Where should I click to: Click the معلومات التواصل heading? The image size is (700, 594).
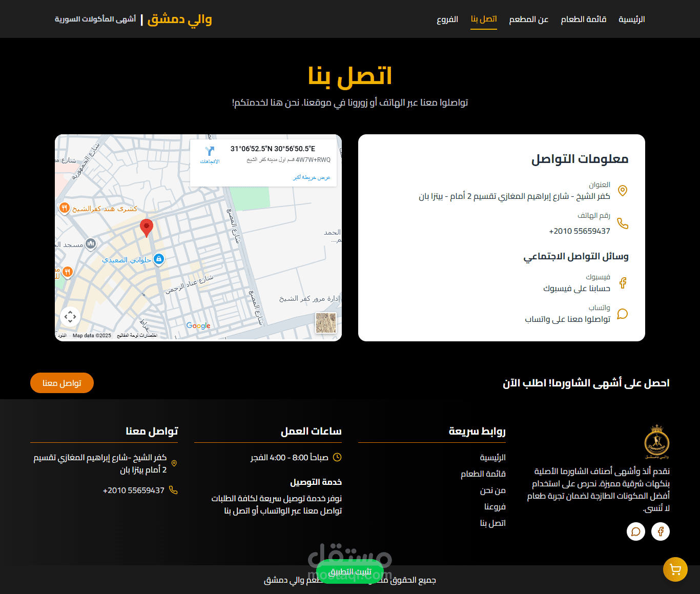click(580, 159)
